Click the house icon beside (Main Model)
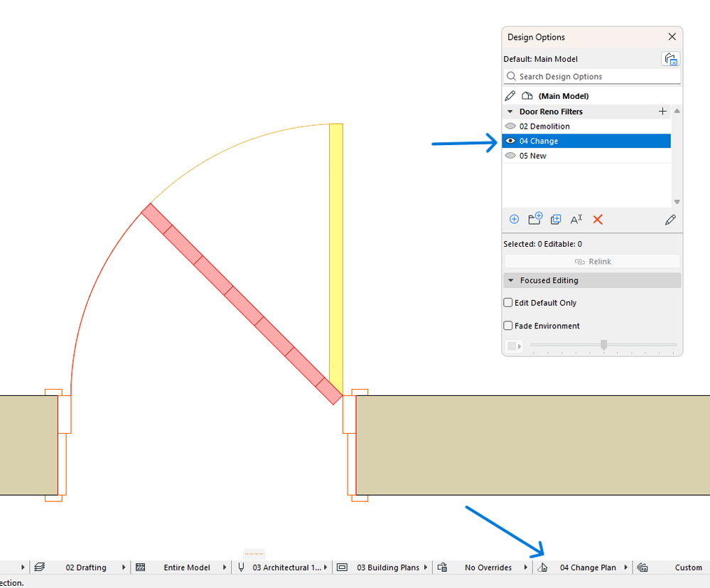This screenshot has height=588, width=710. (x=527, y=95)
